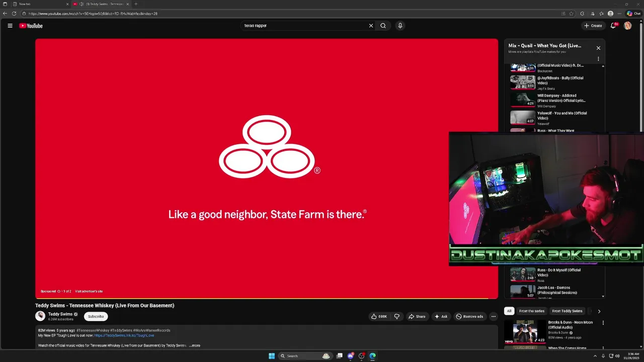This screenshot has width=644, height=362.
Task: Click the Create button
Action: pyautogui.click(x=593, y=26)
